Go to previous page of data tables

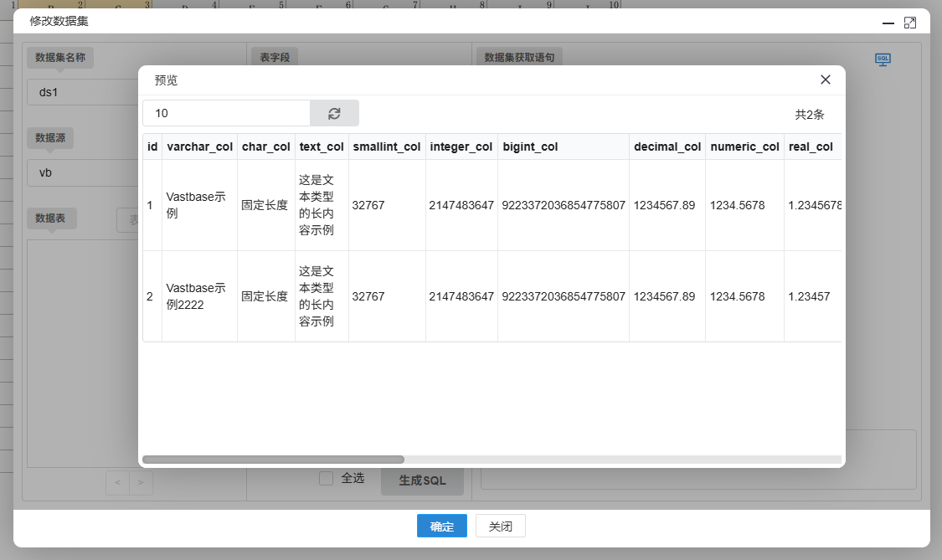click(x=117, y=482)
